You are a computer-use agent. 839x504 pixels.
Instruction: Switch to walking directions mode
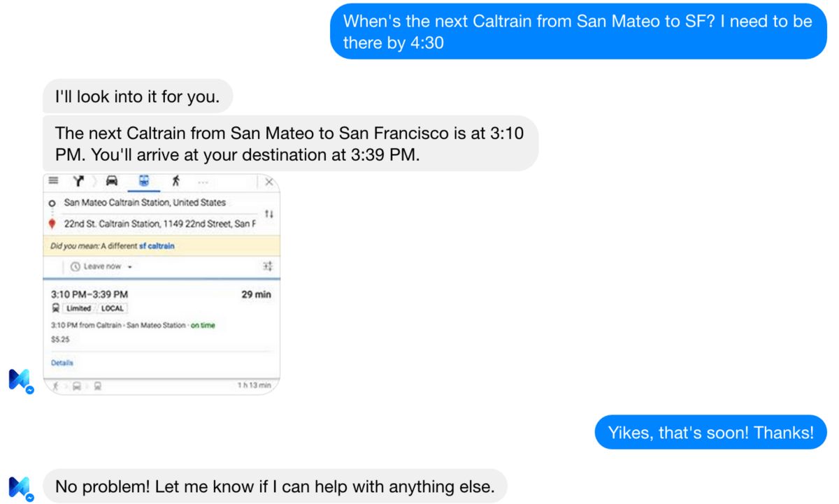[175, 182]
